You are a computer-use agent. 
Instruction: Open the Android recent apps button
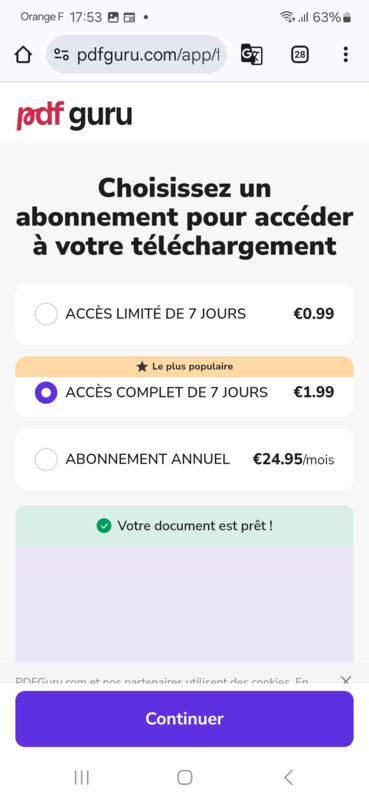pyautogui.click(x=81, y=777)
